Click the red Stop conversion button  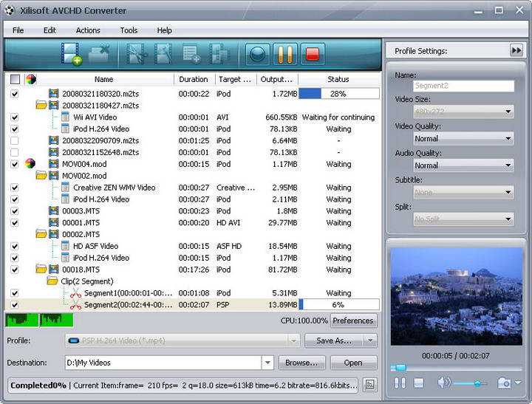(x=313, y=55)
